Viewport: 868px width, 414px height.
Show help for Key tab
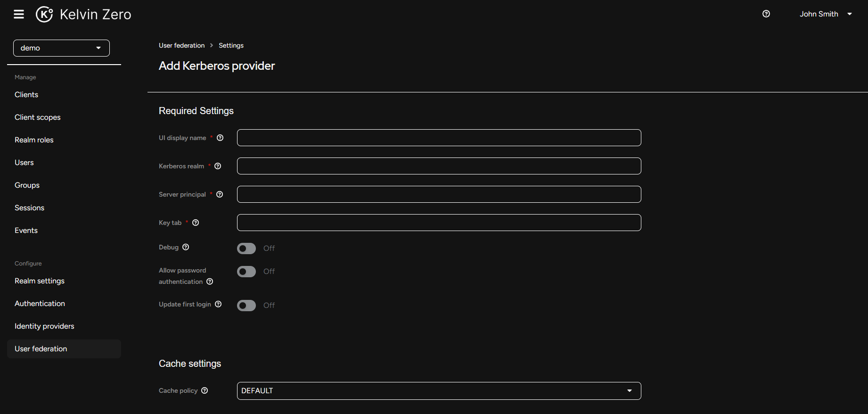pos(196,223)
